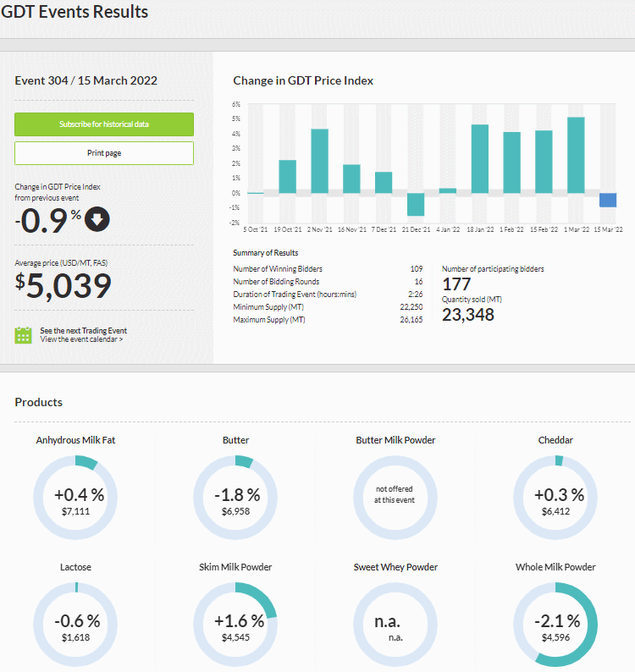
Task: Click the 5 Oct '21 x-axis label
Action: click(255, 229)
